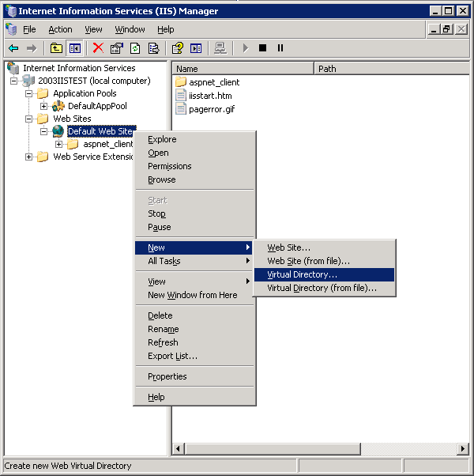Open the Window menu
The height and width of the screenshot is (476, 474).
[x=130, y=29]
